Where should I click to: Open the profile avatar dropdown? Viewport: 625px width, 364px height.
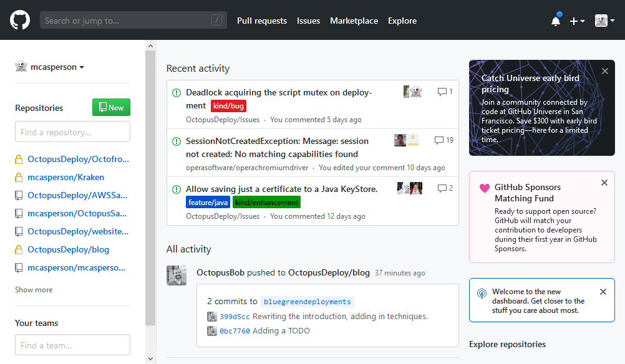[x=603, y=20]
